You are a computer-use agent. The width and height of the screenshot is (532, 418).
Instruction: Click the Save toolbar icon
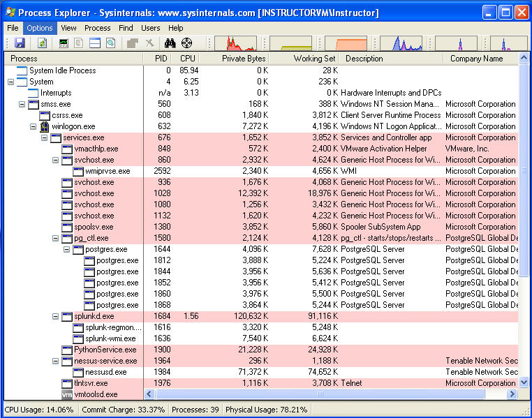(x=20, y=43)
